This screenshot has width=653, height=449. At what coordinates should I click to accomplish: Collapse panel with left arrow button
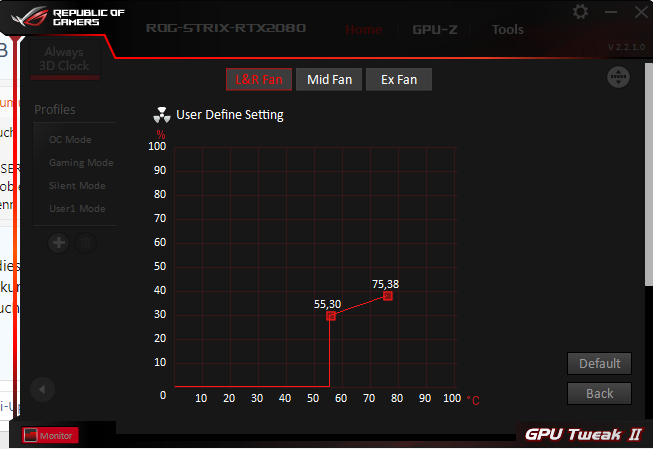pyautogui.click(x=42, y=389)
